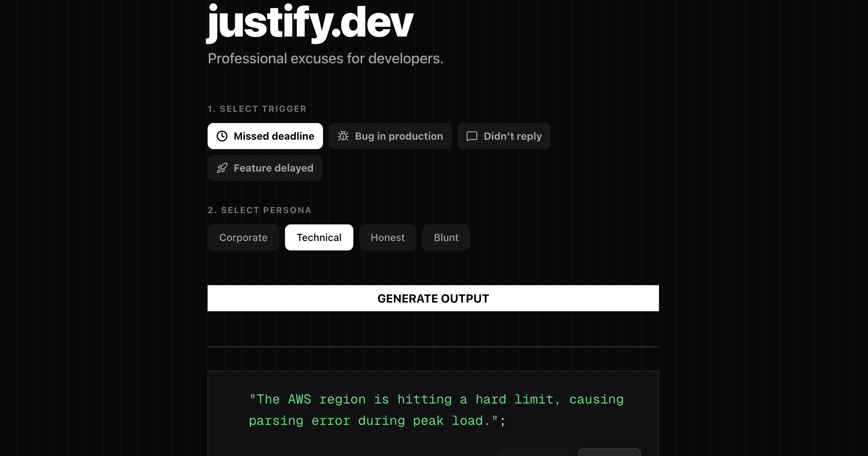Reselect the Technical persona

(319, 237)
